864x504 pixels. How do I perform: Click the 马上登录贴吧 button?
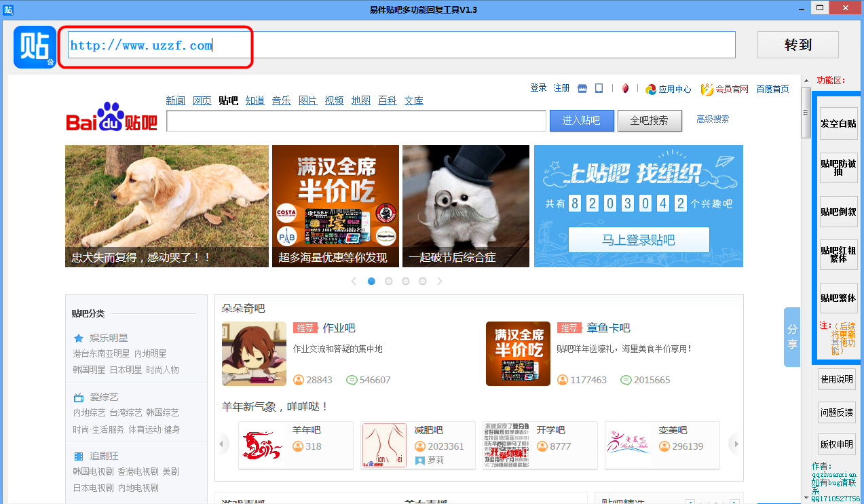coord(639,240)
